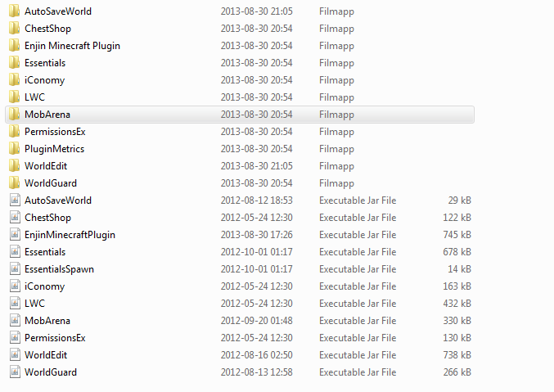Image resolution: width=554 pixels, height=392 pixels.
Task: Select the MobArena folder name
Action: (47, 115)
